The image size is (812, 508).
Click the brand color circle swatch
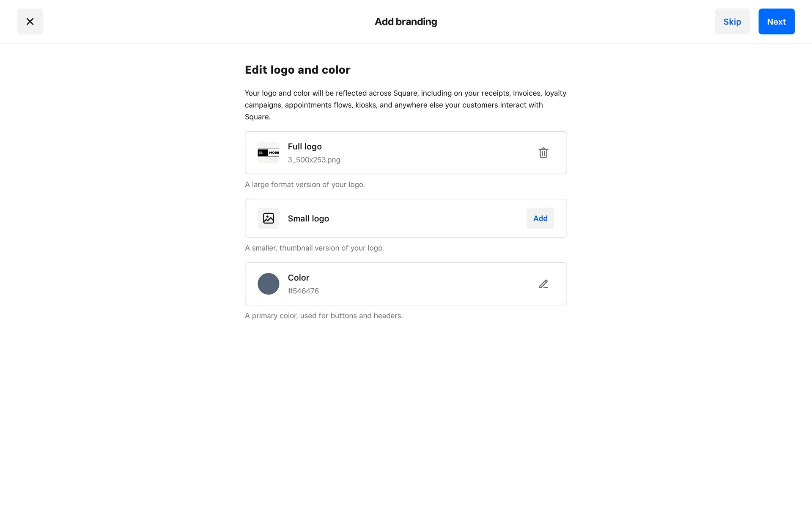point(269,284)
